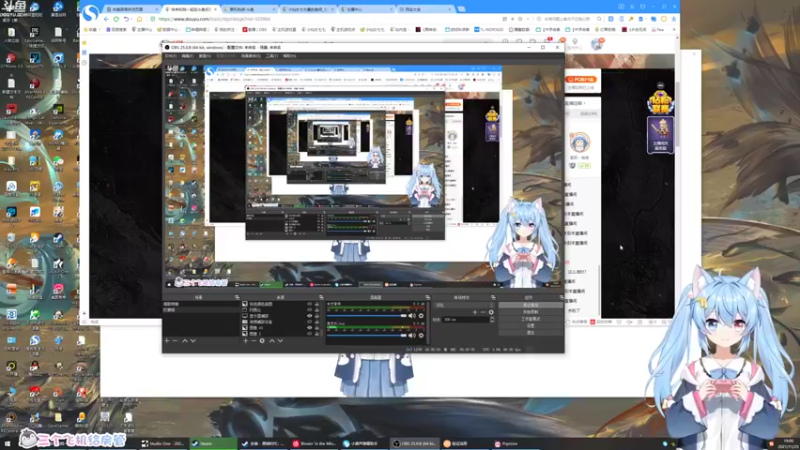The image size is (800, 450).
Task: Move source down in OBS Sources panel
Action: coord(280,340)
